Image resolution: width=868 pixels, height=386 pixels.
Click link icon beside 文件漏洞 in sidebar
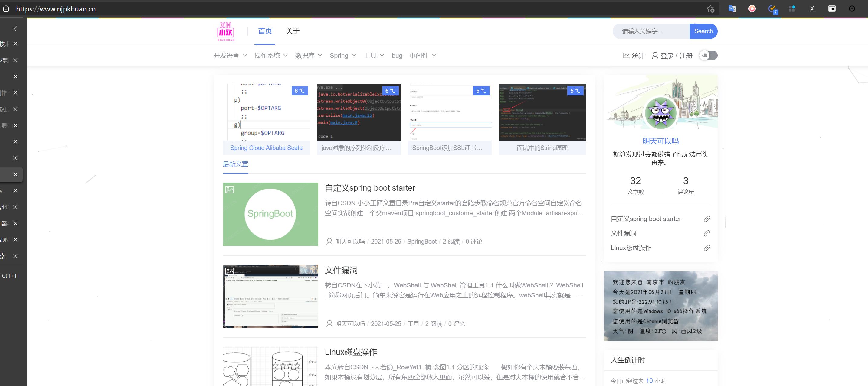point(707,233)
